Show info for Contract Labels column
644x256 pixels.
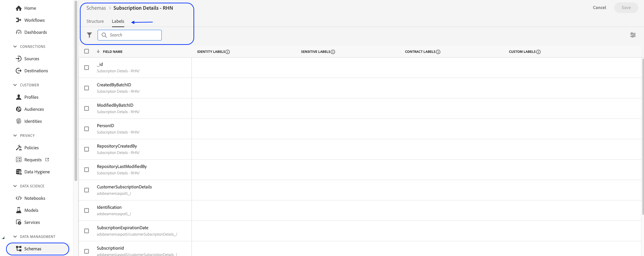(x=438, y=52)
